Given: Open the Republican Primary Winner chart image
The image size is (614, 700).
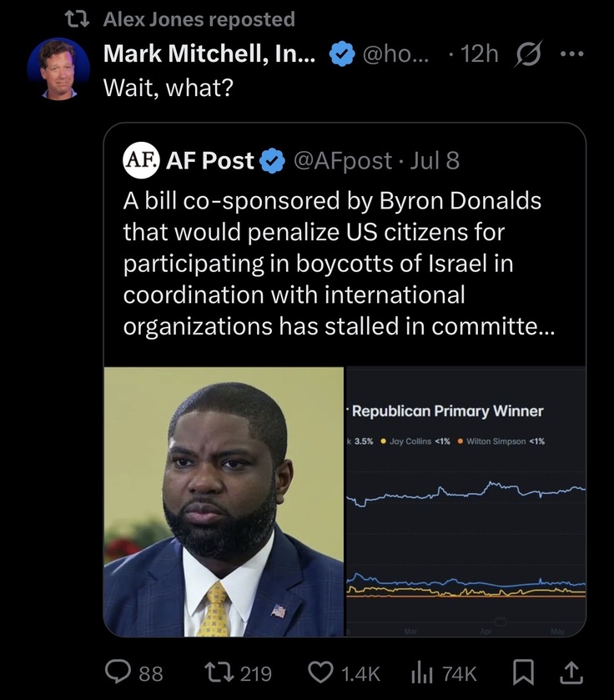Looking at the screenshot, I should [x=466, y=501].
